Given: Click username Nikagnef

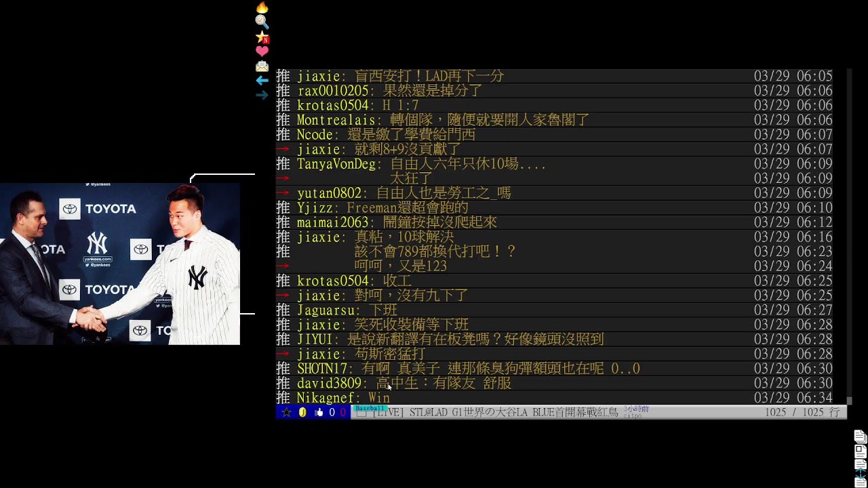Looking at the screenshot, I should coord(325,398).
